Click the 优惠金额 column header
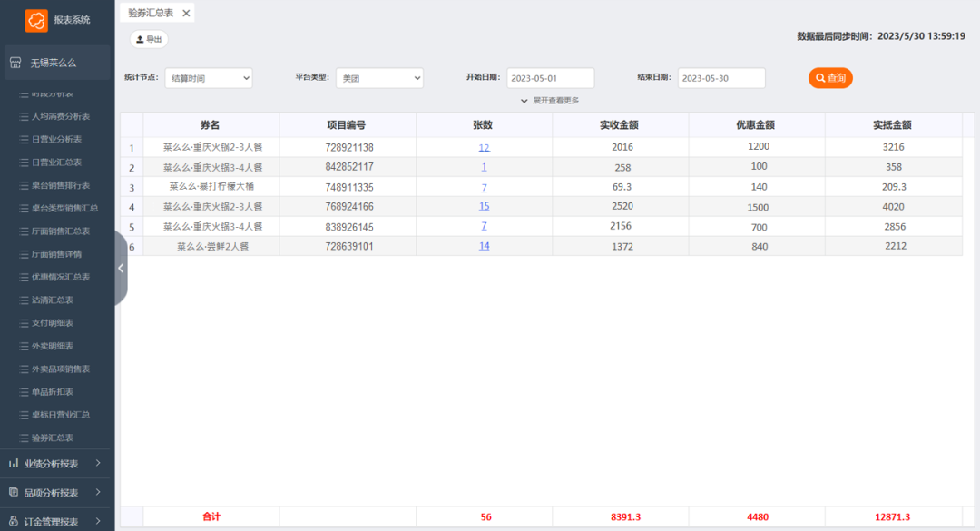The image size is (980, 531). point(756,125)
